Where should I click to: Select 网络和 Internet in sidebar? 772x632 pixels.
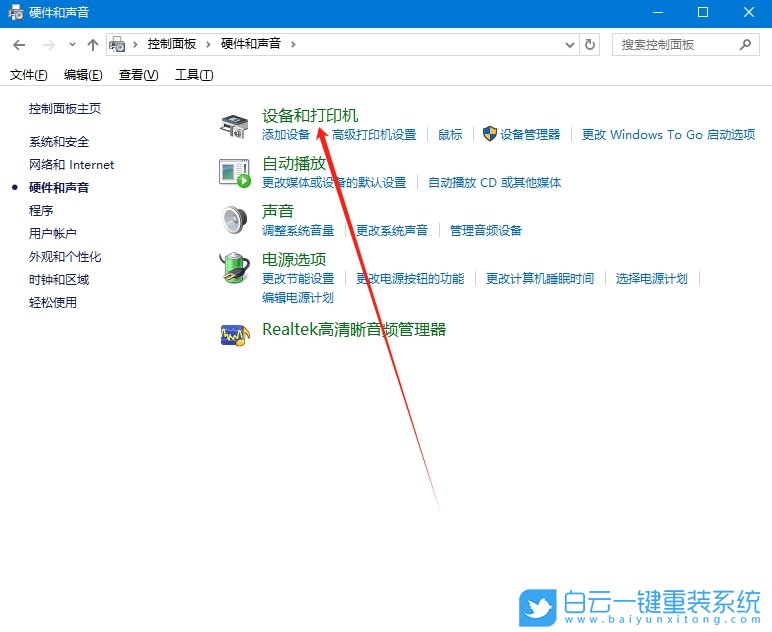[x=71, y=165]
